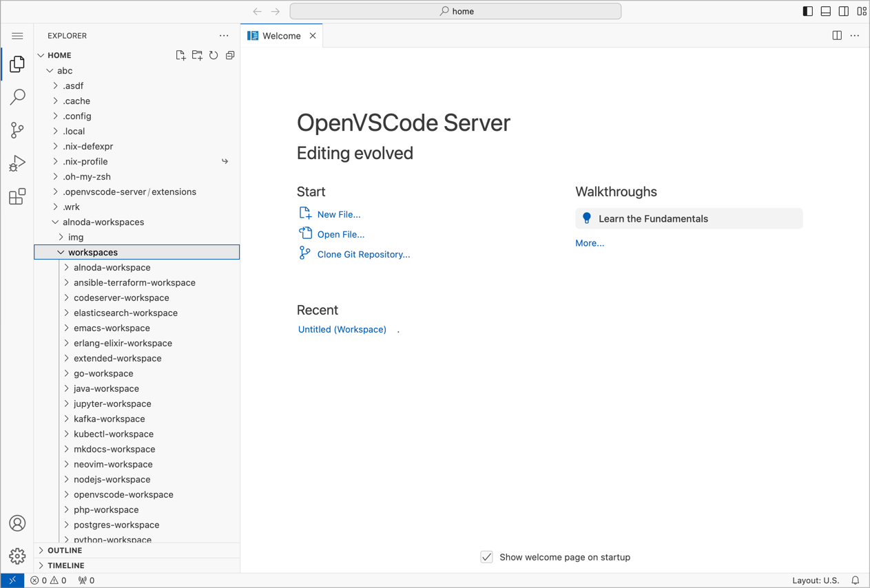This screenshot has width=870, height=588.
Task: Click the forwarded ports indicator in status bar
Action: 86,580
